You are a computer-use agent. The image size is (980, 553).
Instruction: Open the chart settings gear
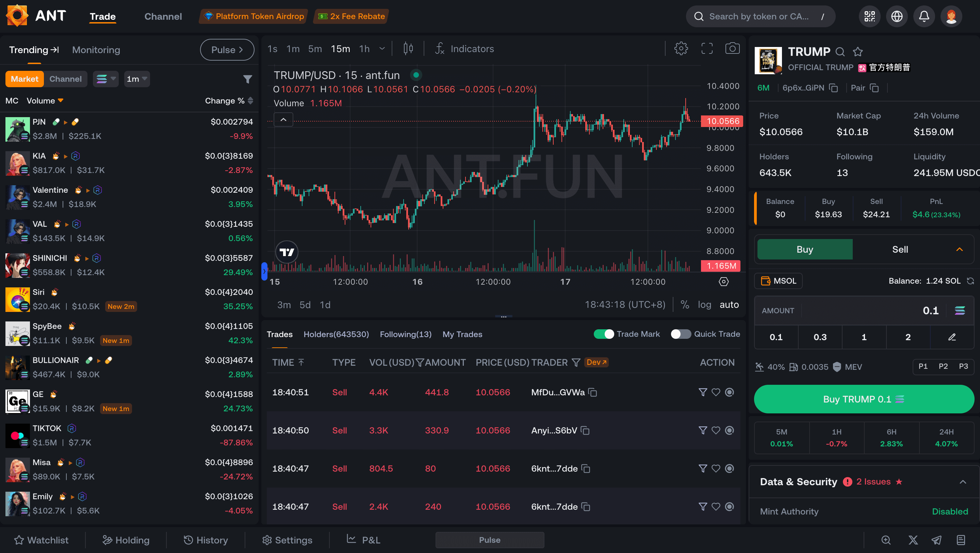point(681,48)
